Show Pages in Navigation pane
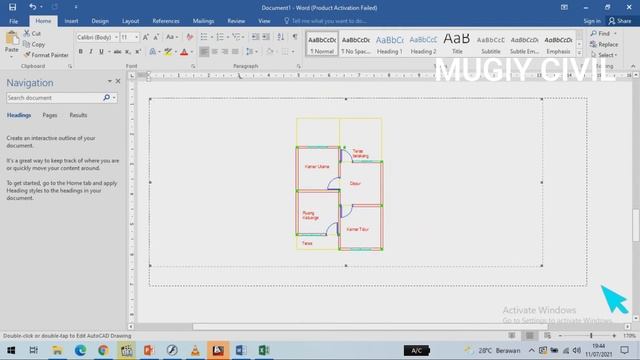640x360 pixels. click(50, 115)
